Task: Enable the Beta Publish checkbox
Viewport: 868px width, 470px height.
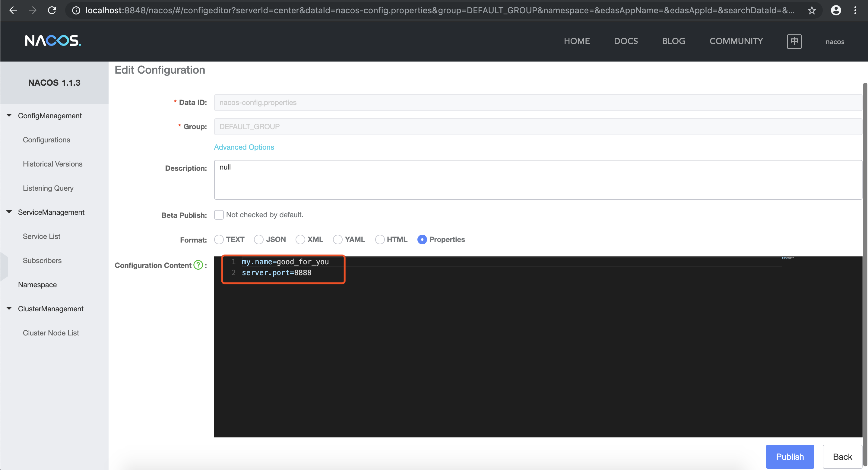Action: coord(219,214)
